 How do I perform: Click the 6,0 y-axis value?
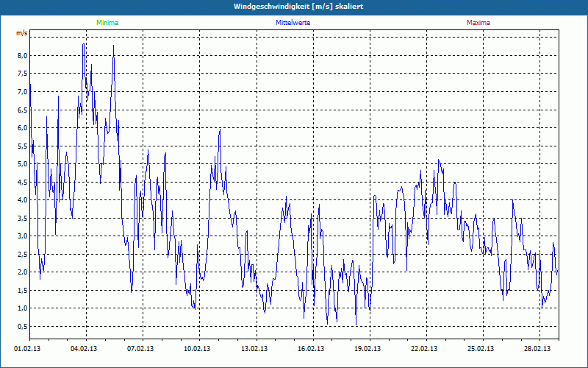coord(23,127)
